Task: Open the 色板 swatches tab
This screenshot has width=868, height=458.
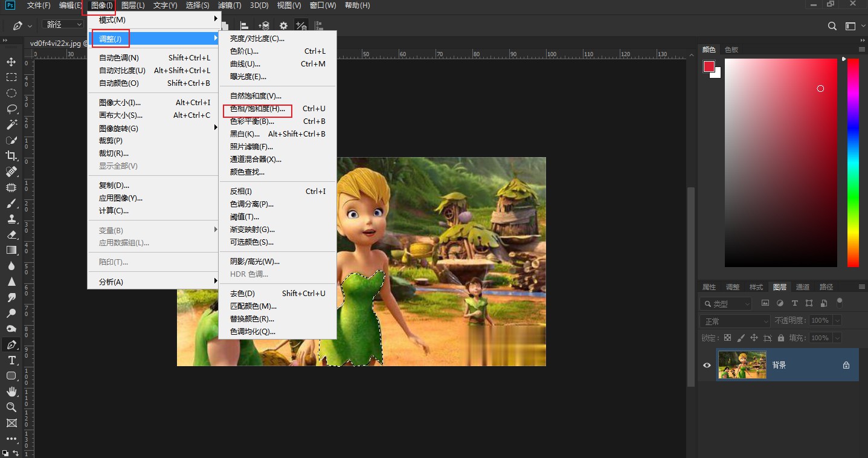Action: click(731, 50)
